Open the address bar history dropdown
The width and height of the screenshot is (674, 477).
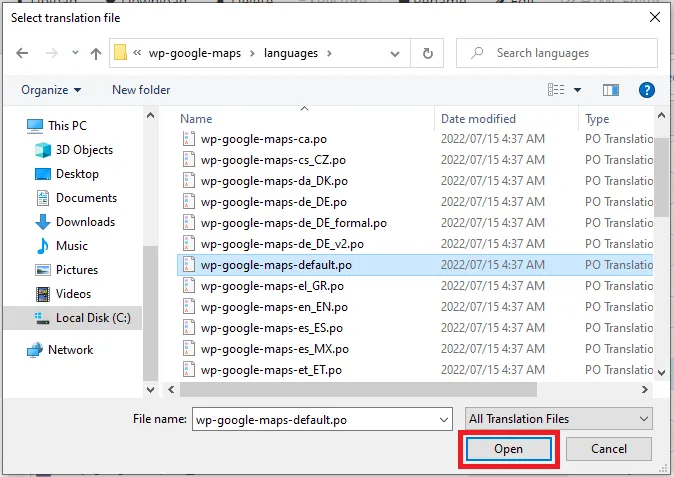tap(395, 54)
